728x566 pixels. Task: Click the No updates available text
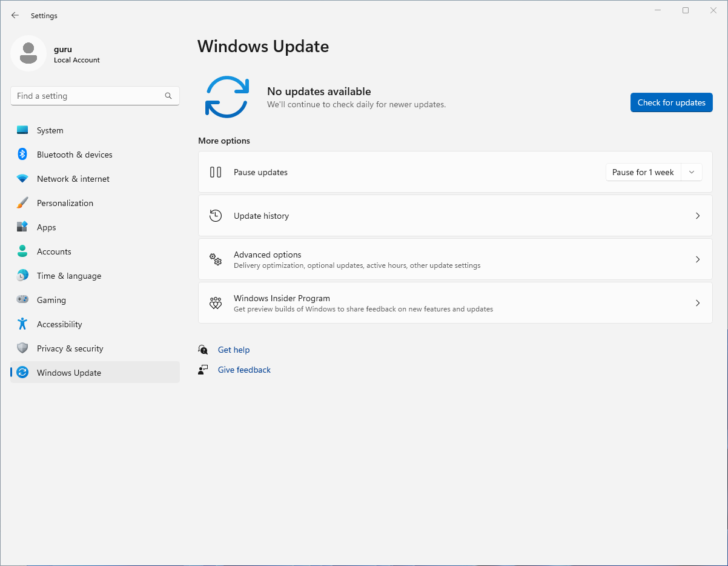pyautogui.click(x=319, y=92)
